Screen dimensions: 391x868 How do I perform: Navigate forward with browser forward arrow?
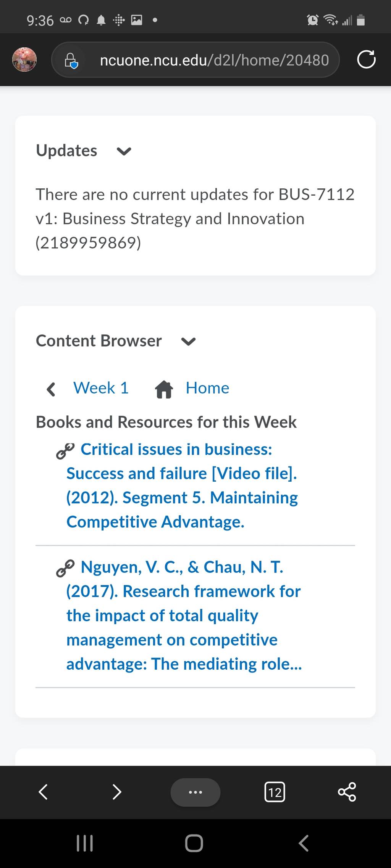coord(117,792)
